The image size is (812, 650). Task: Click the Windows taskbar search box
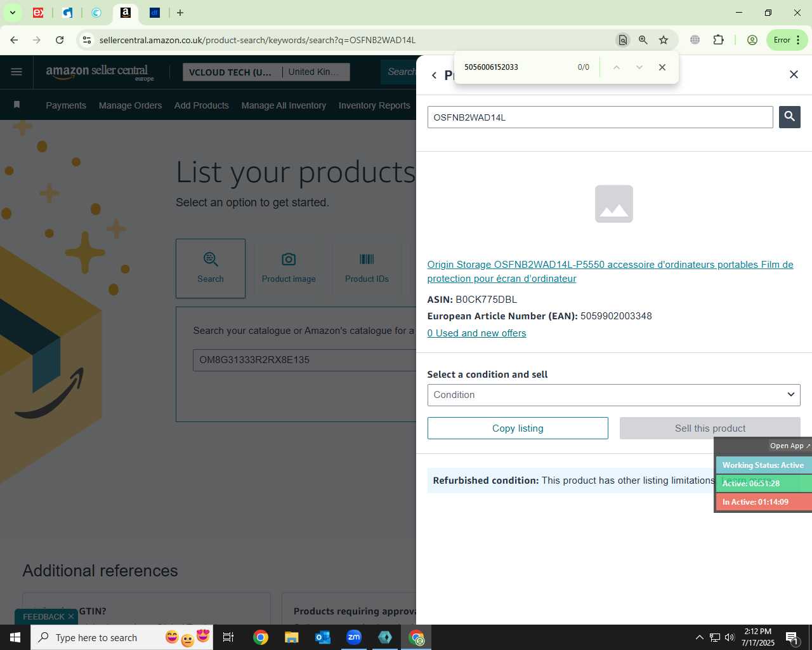(x=122, y=637)
